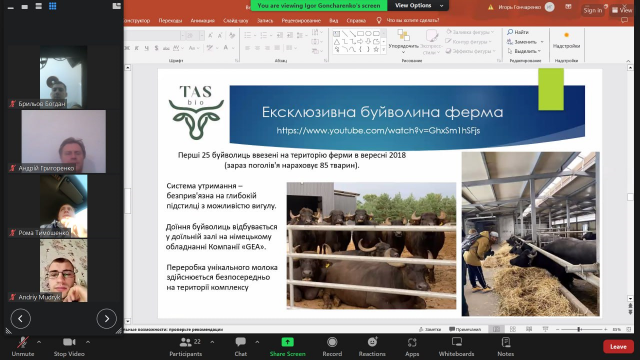Switch to gallery grid view layout
The height and width of the screenshot is (360, 640).
[53, 6]
